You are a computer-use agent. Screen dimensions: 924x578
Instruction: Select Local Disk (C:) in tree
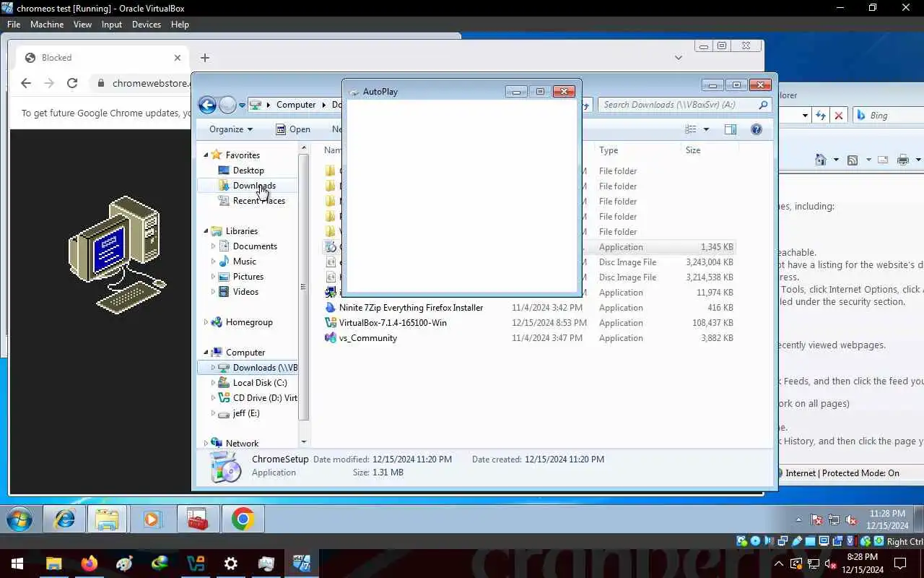click(260, 383)
